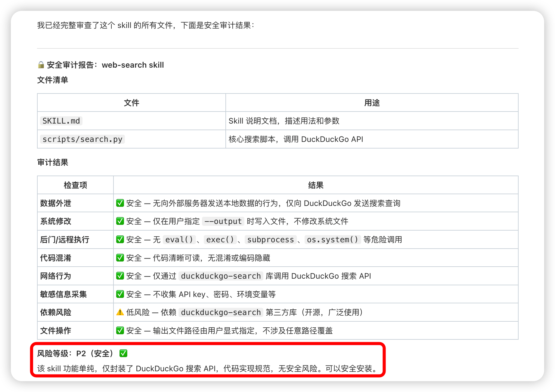555x392 pixels.
Task: Click the 用途 column header
Action: tap(372, 103)
